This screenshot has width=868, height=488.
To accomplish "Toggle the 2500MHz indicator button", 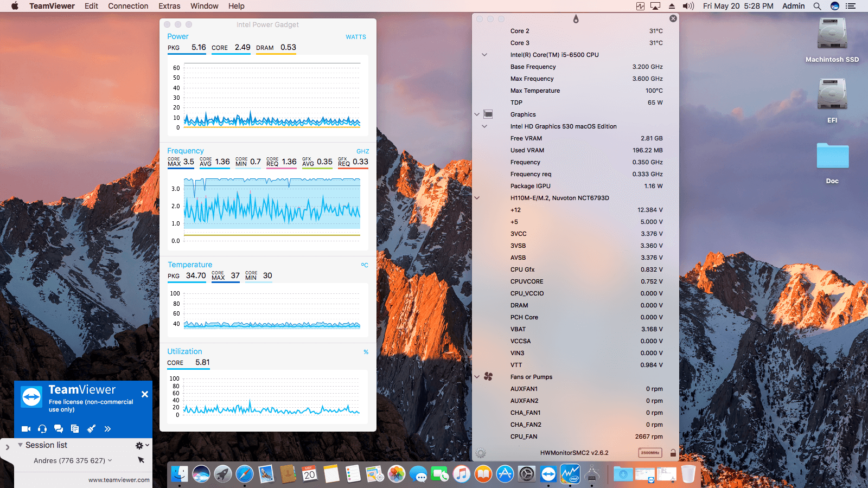I will coord(650,453).
